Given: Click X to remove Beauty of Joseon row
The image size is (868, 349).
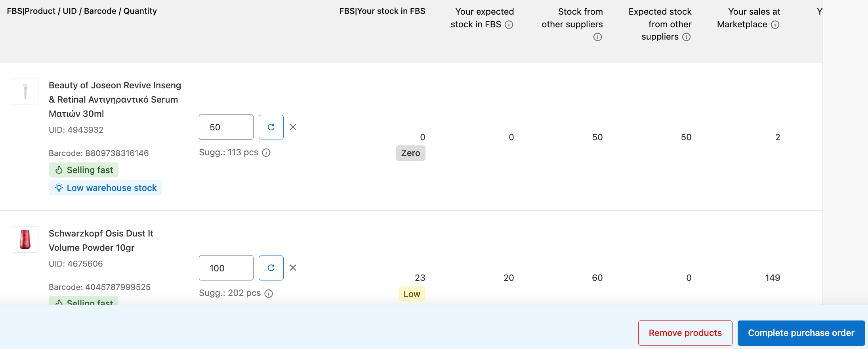Looking at the screenshot, I should click(x=293, y=127).
